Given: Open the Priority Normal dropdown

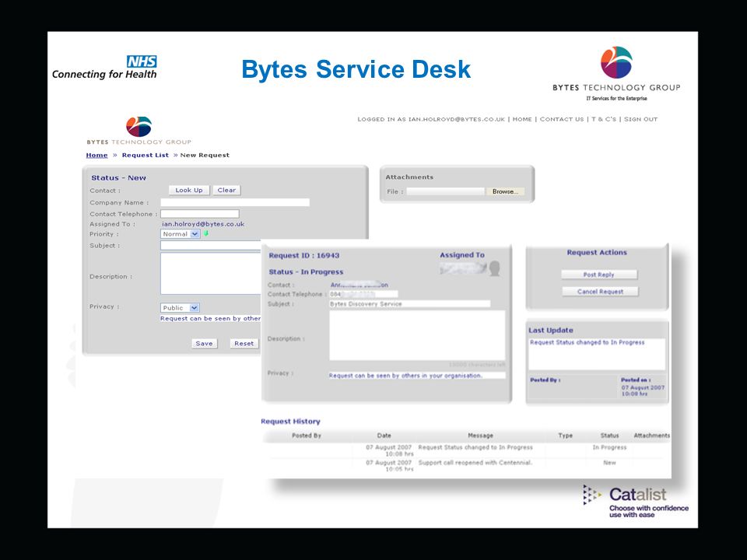Looking at the screenshot, I should (x=180, y=234).
